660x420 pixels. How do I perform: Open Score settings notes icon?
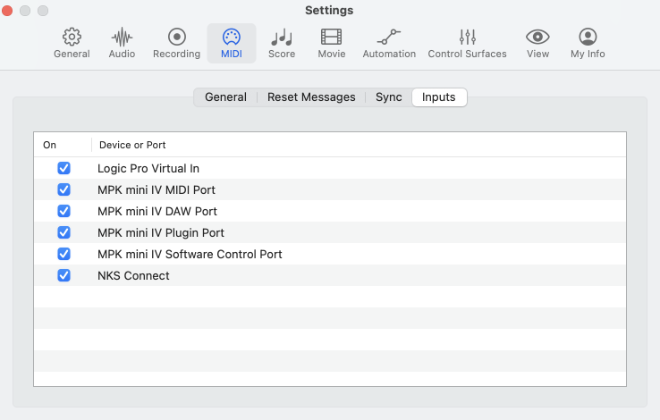pyautogui.click(x=282, y=37)
